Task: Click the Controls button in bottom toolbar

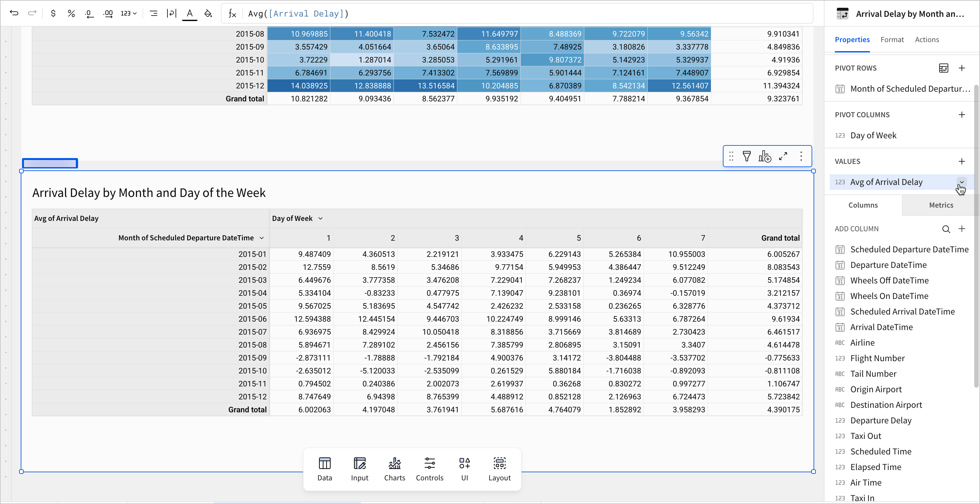Action: (429, 469)
